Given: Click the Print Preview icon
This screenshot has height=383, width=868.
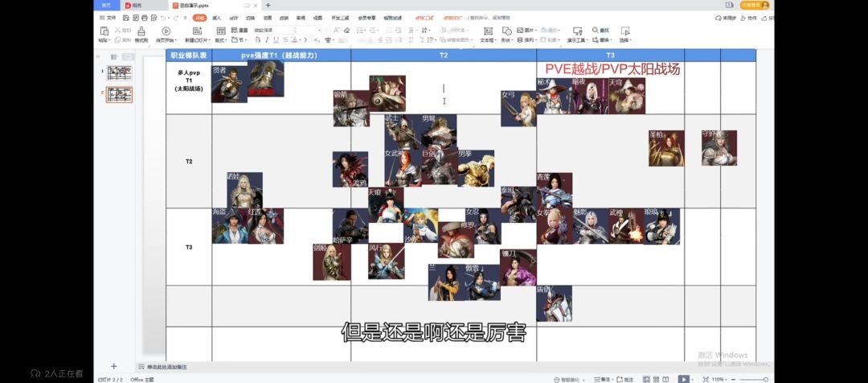Looking at the screenshot, I should [154, 18].
